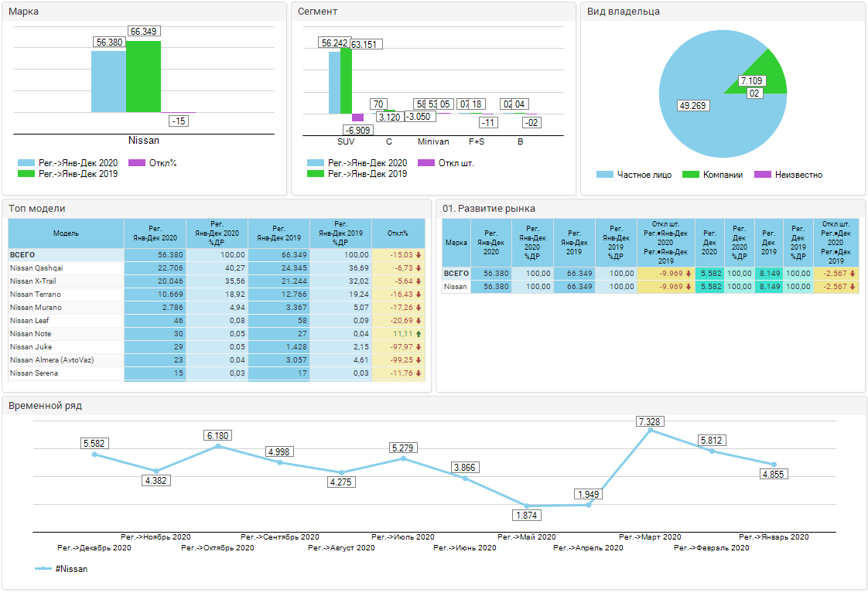Click the green Nissan 2019 bar in Марка chart
Screen dimensions: 868x613
click(x=143, y=77)
